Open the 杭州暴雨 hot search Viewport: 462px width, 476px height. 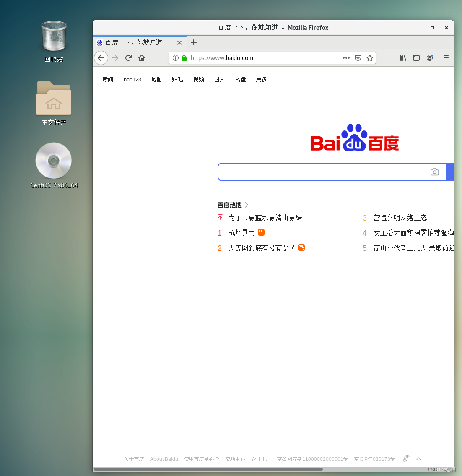click(241, 233)
